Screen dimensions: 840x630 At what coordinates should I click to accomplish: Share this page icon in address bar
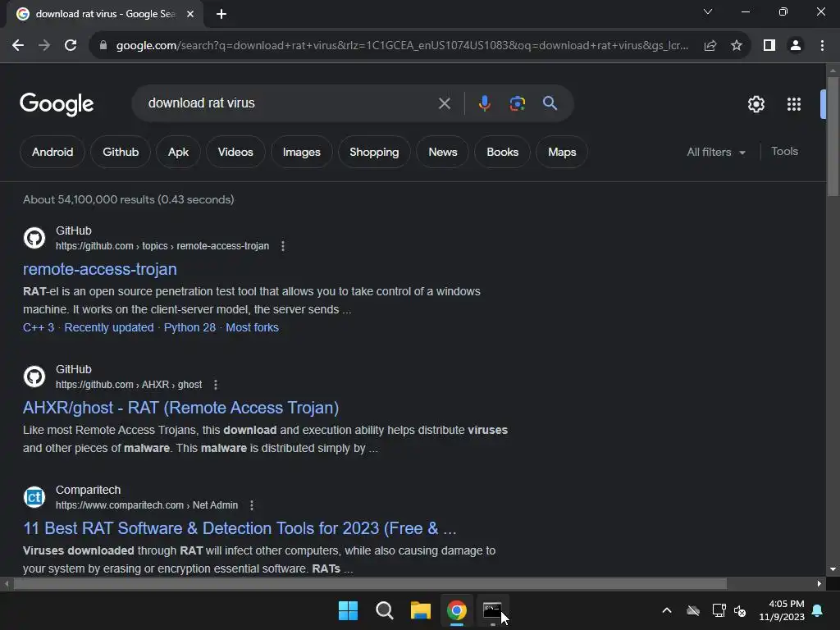[710, 46]
